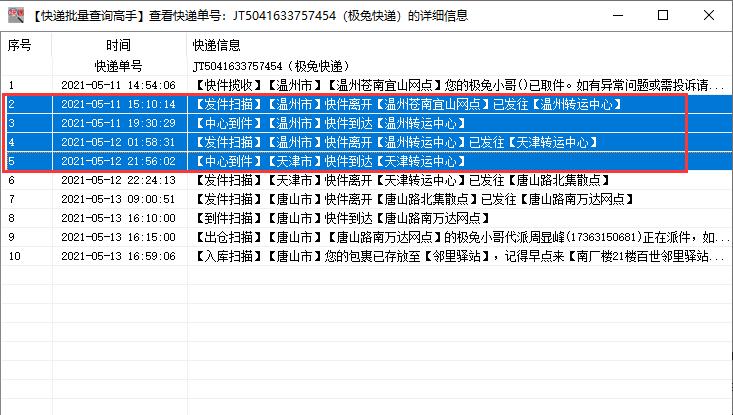Click timestamp 2021-05-13 16:10:00

click(118, 218)
